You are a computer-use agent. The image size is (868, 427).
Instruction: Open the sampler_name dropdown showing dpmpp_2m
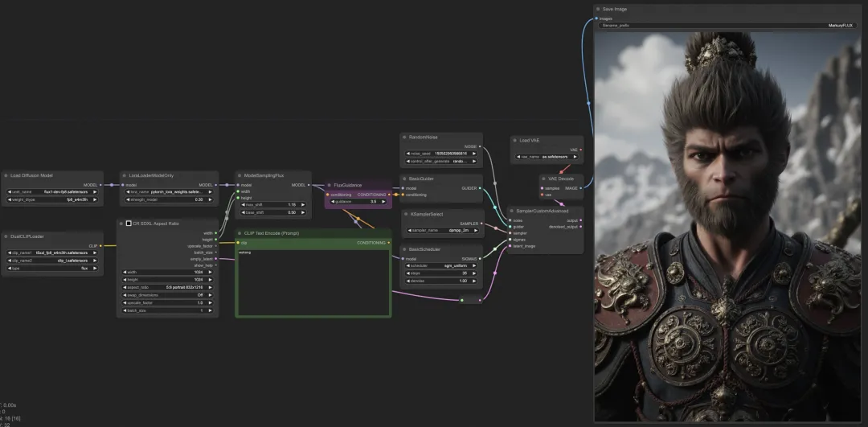pos(442,230)
